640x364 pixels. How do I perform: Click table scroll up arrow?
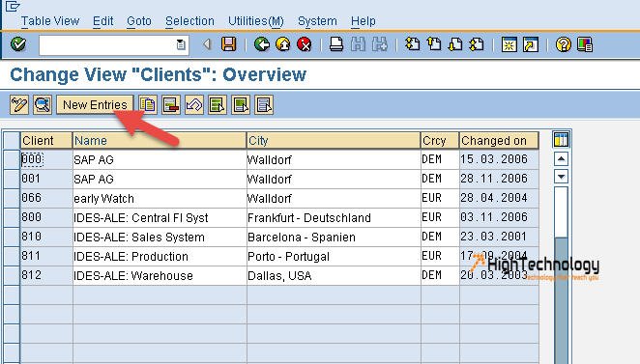click(562, 159)
